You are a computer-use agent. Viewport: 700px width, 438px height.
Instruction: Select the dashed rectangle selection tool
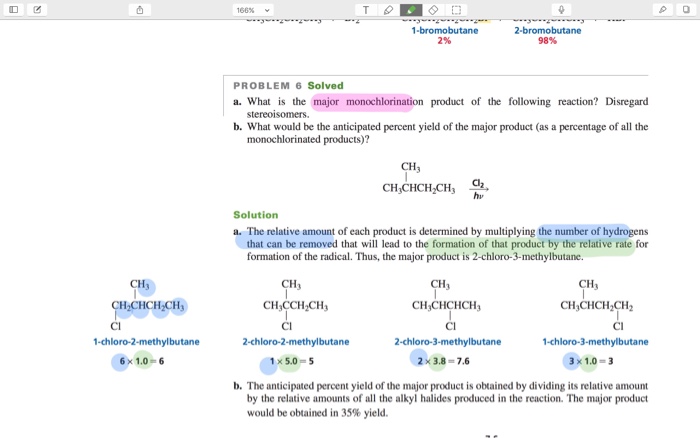456,9
